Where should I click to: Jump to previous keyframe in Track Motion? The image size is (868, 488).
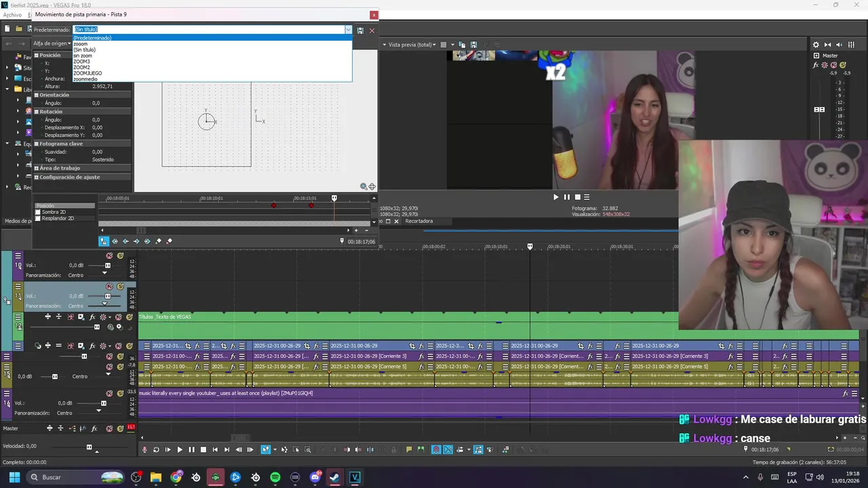(x=125, y=241)
